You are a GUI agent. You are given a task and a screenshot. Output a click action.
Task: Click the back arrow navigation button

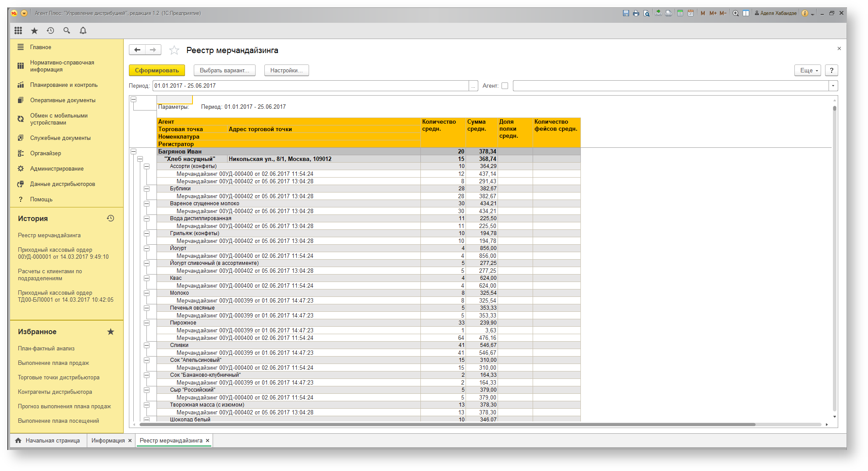(x=137, y=50)
